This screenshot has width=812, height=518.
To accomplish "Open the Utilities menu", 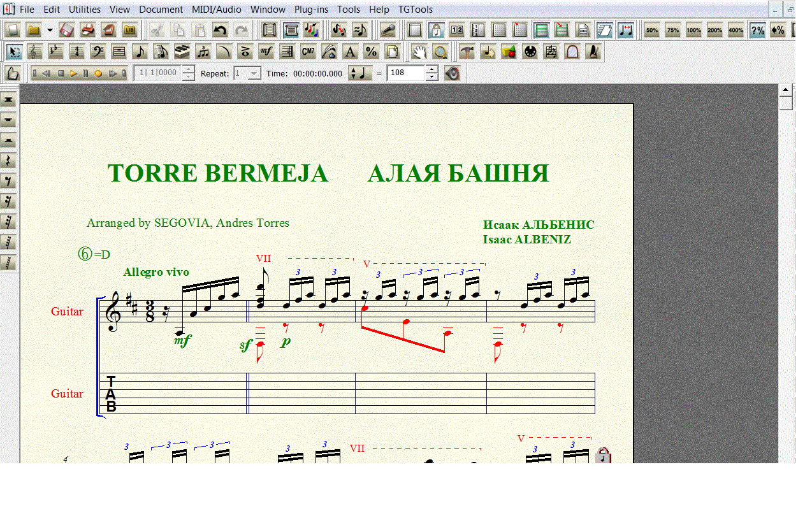I will pyautogui.click(x=85, y=10).
